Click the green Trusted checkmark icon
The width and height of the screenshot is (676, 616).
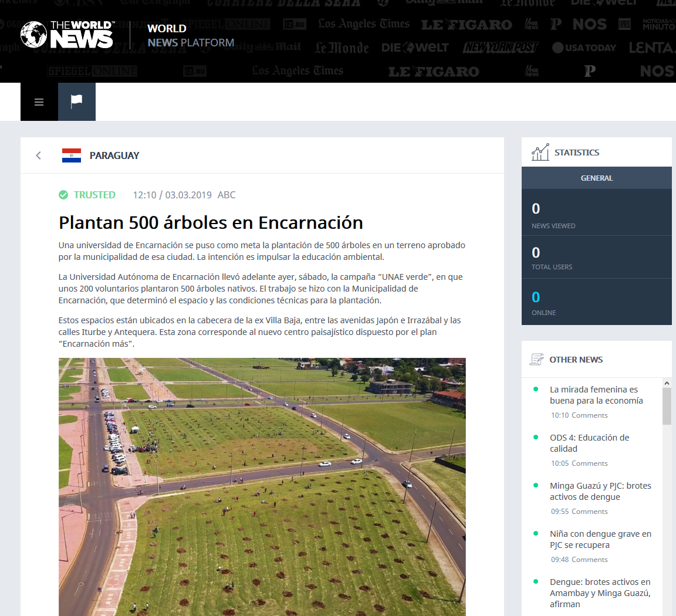(x=63, y=195)
